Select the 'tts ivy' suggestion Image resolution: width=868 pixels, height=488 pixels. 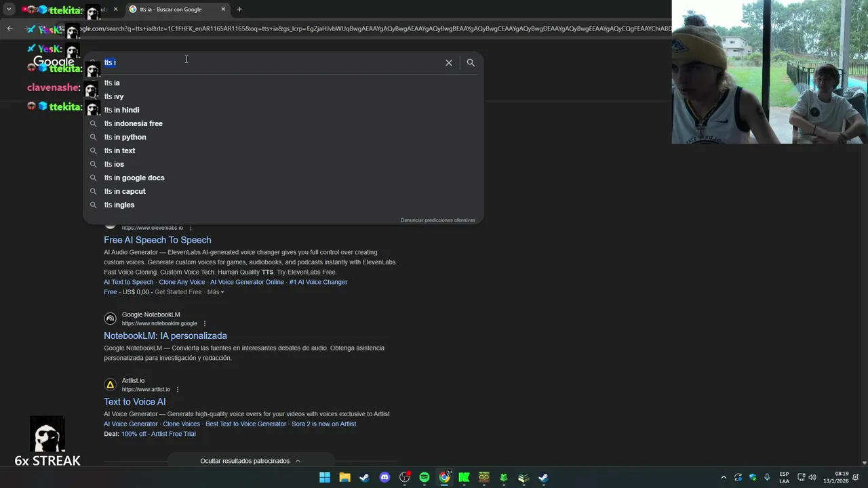pyautogui.click(x=283, y=96)
